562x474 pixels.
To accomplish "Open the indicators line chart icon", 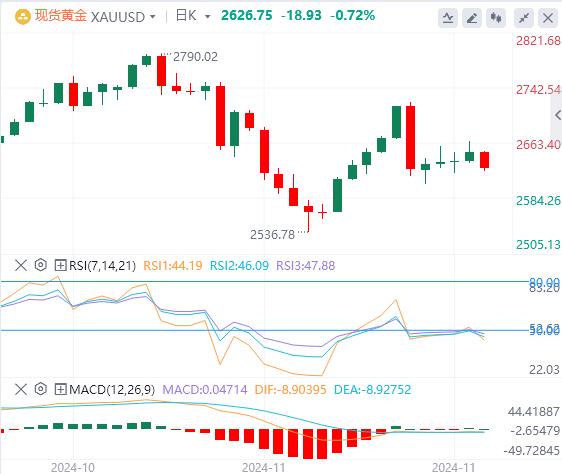I will (448, 18).
